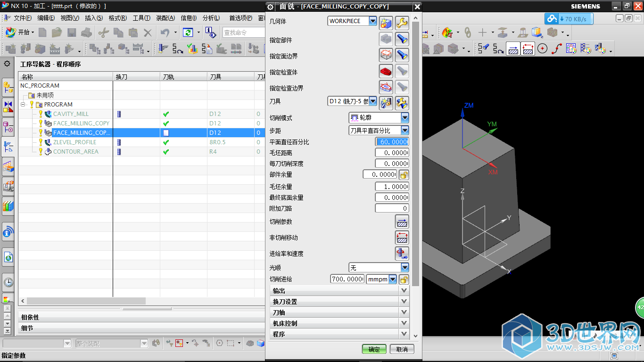Open the File (文件) menu
This screenshot has height=362, width=644.
[x=23, y=18]
